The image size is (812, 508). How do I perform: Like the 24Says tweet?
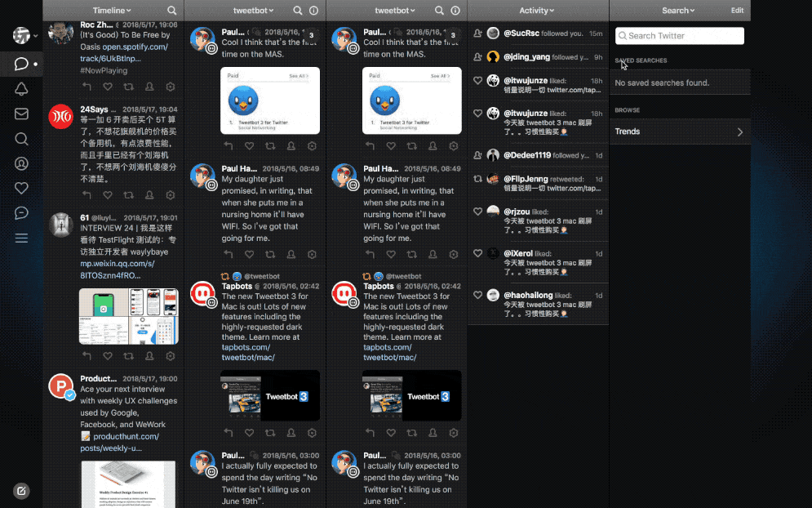(x=107, y=195)
